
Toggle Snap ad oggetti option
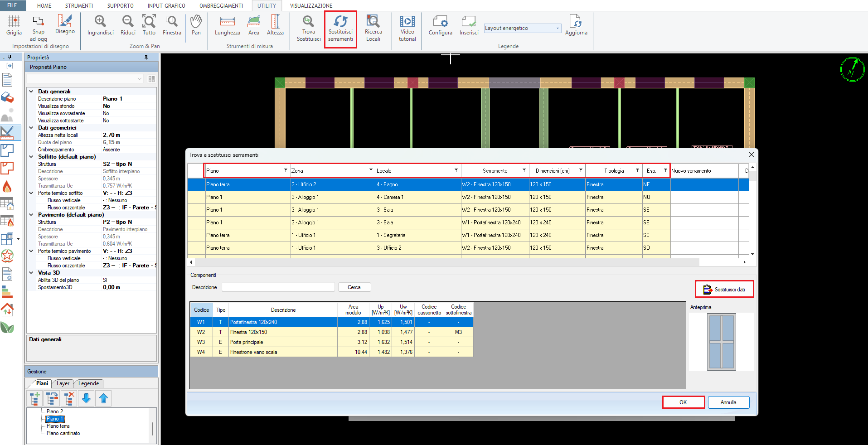coord(39,28)
